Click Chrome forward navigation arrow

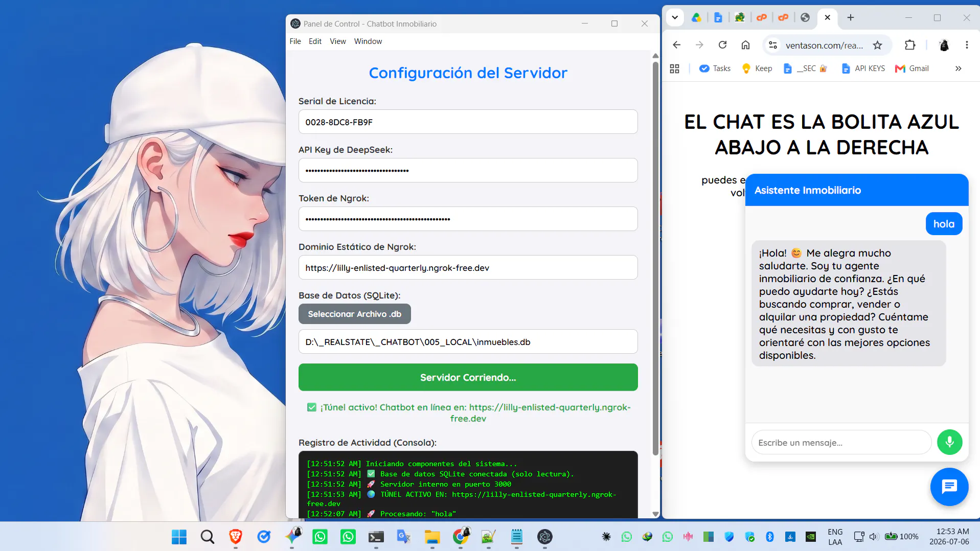(x=699, y=45)
